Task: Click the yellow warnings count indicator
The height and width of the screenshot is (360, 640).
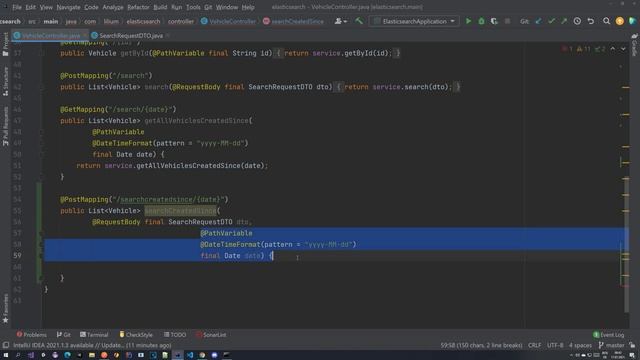Action: click(583, 49)
